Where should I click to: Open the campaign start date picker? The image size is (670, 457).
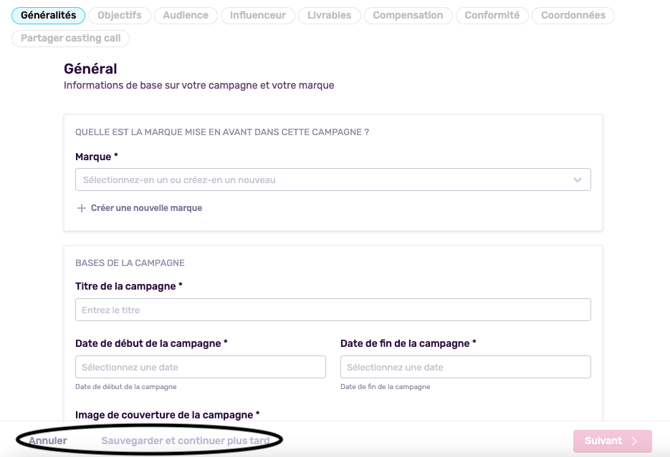(x=200, y=367)
